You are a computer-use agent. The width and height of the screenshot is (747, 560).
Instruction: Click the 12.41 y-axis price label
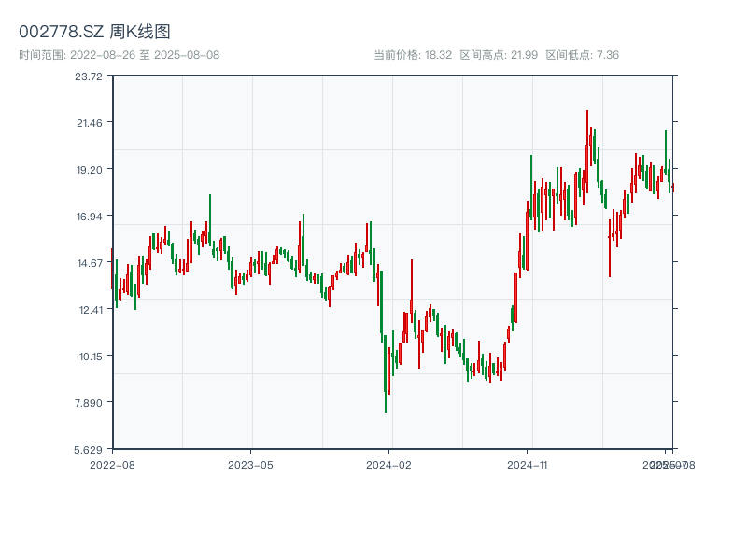tap(90, 310)
